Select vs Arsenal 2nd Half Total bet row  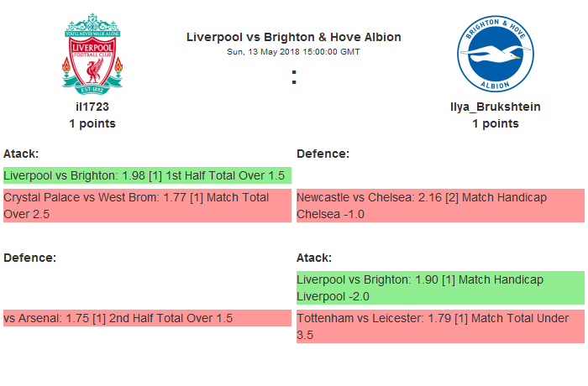(146, 318)
